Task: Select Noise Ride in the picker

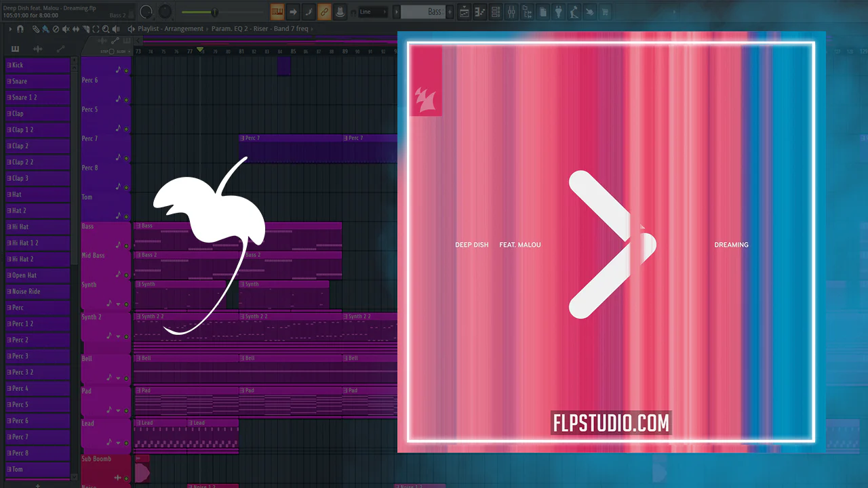Action: tap(38, 291)
